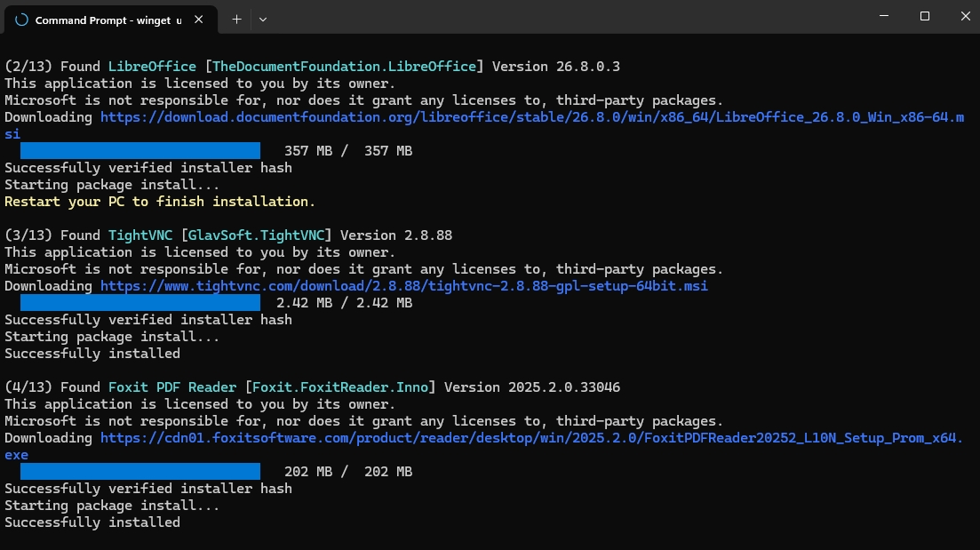Click 'Version 26.8.0.3' text
The height and width of the screenshot is (550, 980).
click(556, 67)
